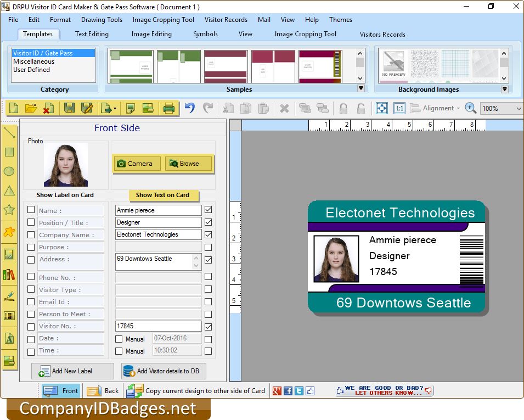Click the New document icon
The width and height of the screenshot is (524, 420).
[14, 108]
